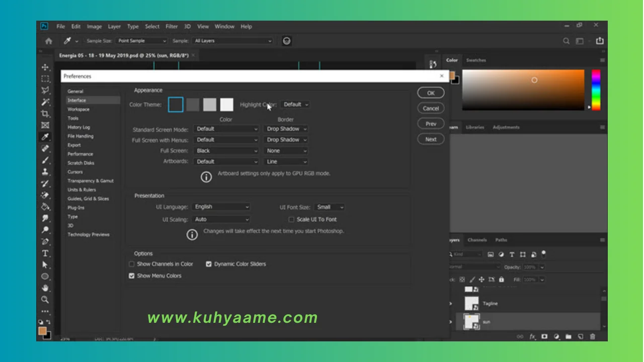This screenshot has width=644, height=362.
Task: Click the add layer mask icon
Action: pyautogui.click(x=544, y=336)
